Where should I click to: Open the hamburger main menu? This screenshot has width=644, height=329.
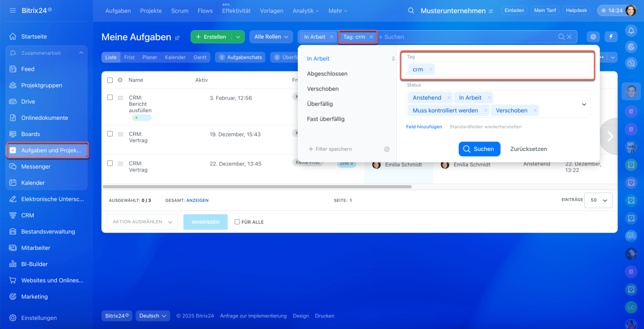pyautogui.click(x=13, y=11)
